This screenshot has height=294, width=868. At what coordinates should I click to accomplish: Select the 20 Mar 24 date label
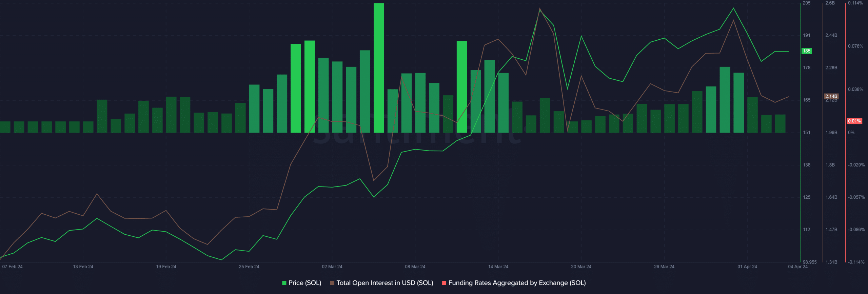tap(581, 267)
